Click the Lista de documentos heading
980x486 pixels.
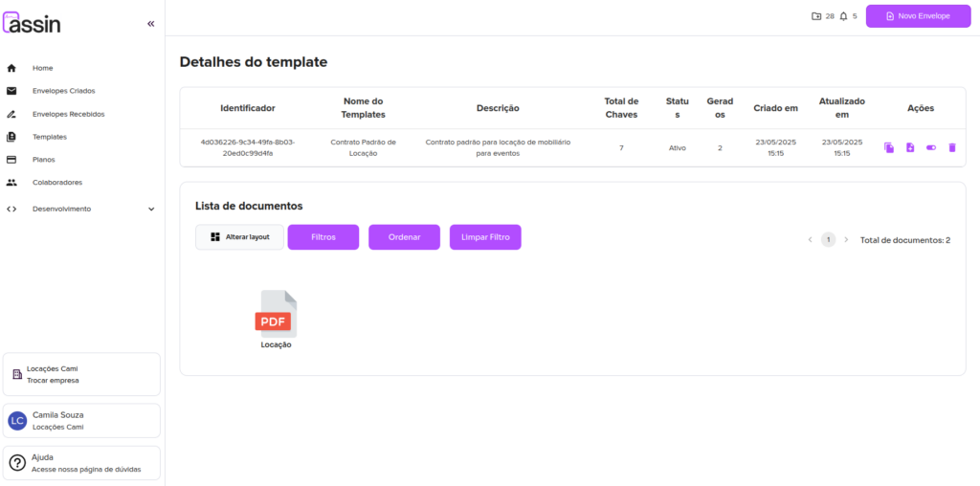pyautogui.click(x=249, y=206)
